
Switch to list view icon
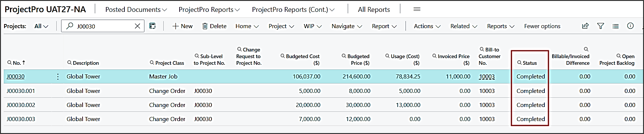(x=615, y=26)
